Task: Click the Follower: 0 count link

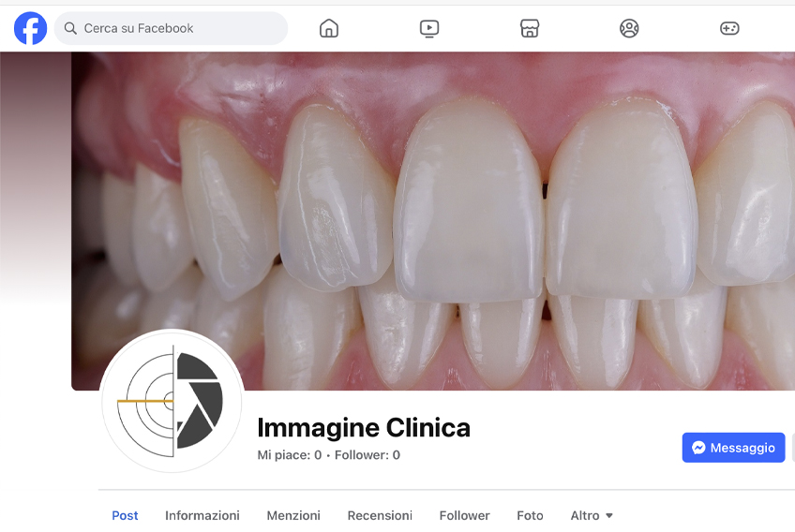Action: click(x=367, y=455)
